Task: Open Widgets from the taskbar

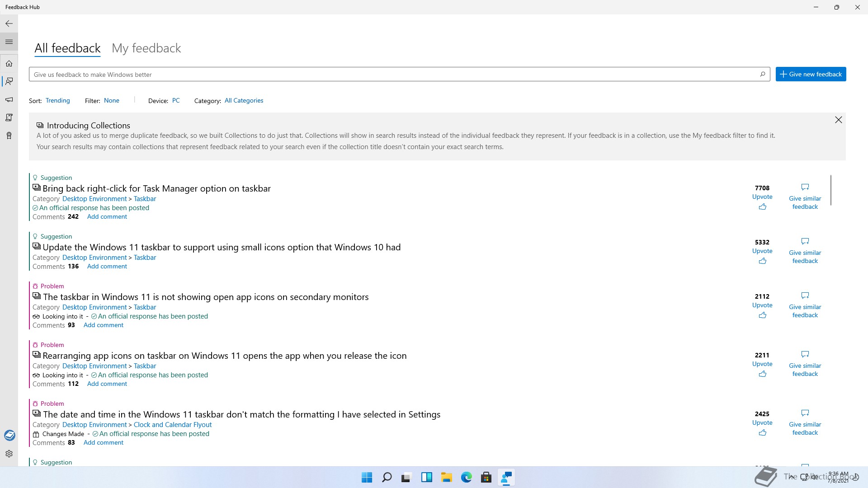Action: (426, 477)
